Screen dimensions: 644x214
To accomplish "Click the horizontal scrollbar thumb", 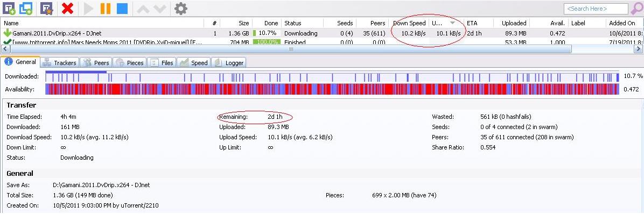I will pos(290,49).
